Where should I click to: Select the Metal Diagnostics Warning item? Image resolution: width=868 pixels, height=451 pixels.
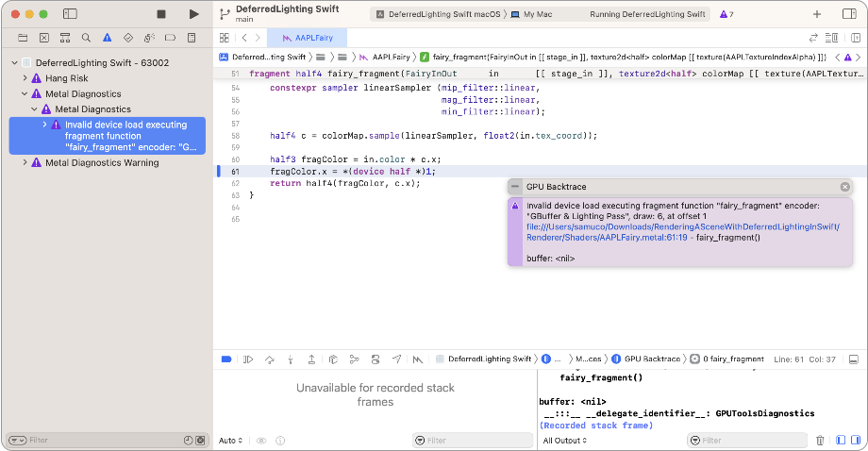[x=102, y=162]
